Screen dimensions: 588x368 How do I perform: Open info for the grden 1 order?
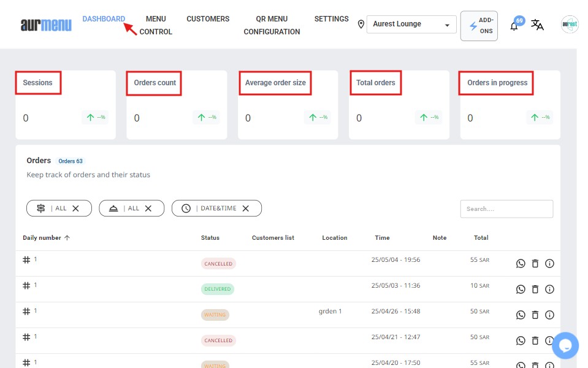coord(549,315)
